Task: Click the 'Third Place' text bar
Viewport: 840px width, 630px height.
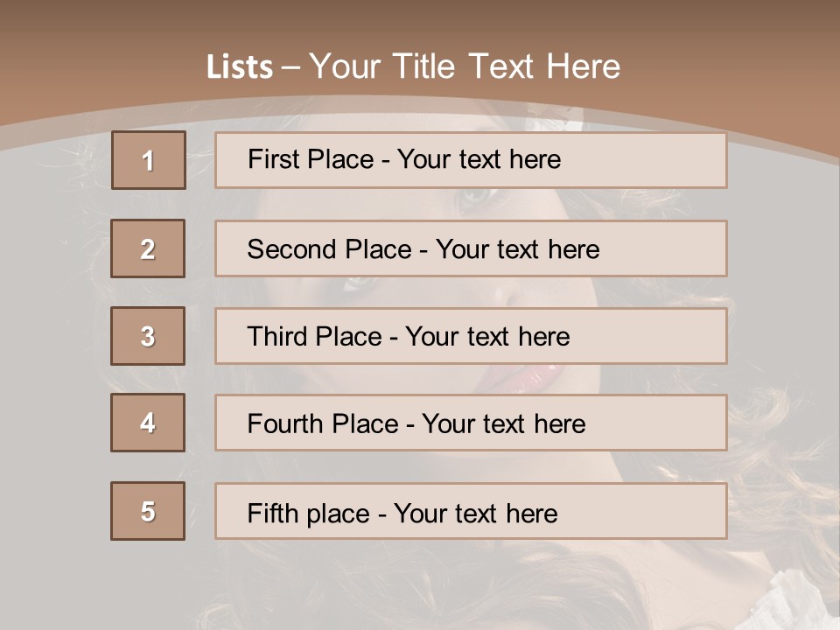Action: coord(471,336)
